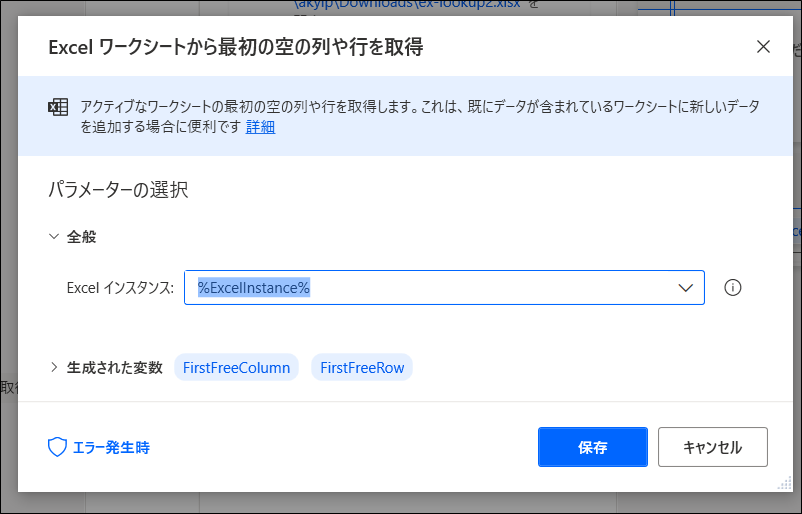Click the dialog title text
Screen dimensions: 802x514
pyautogui.click(x=236, y=47)
